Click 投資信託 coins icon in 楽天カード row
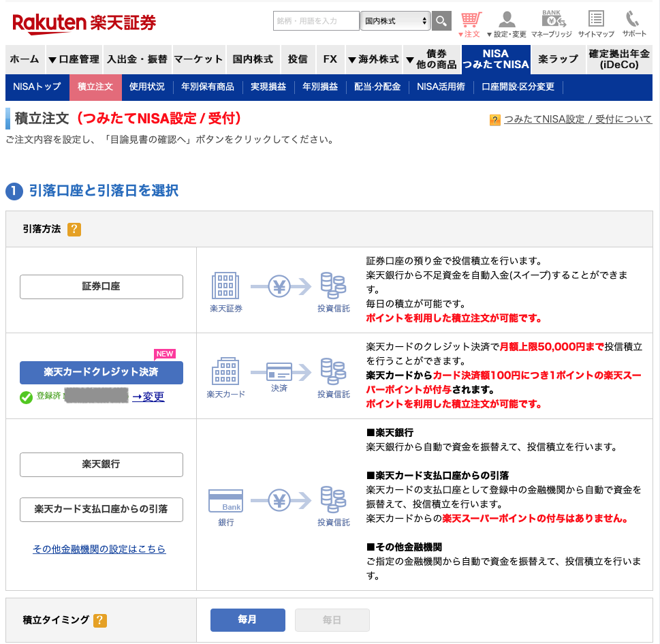This screenshot has width=660, height=644. [333, 371]
